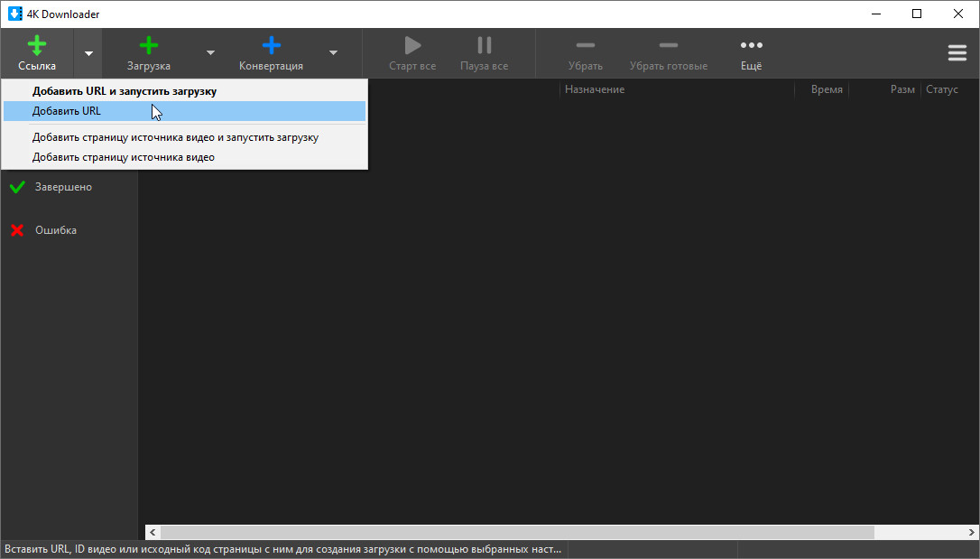Expand the Конвертация dropdown arrow
Screen dimensions: 980x559
(333, 53)
